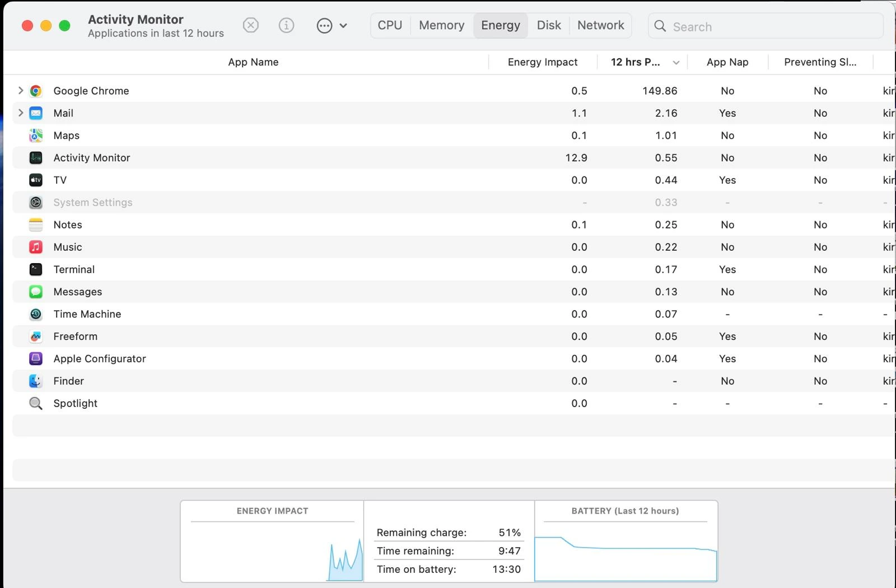Screen dimensions: 896x588
Task: Click the Apple Configurator icon
Action: [x=36, y=359]
